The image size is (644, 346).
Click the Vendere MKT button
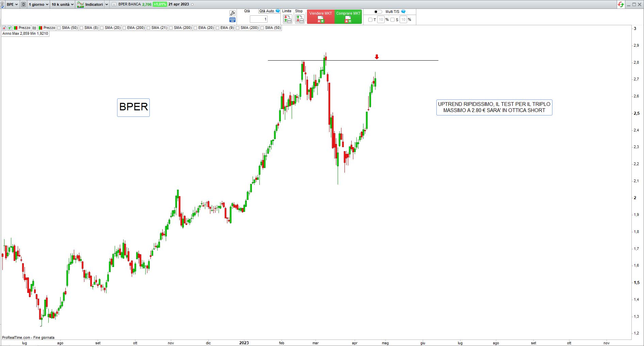pyautogui.click(x=321, y=17)
